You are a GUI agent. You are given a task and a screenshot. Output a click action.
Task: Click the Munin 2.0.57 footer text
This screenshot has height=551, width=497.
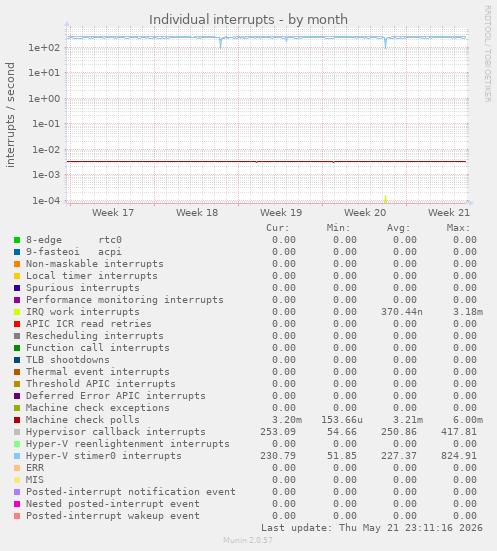pos(248,540)
